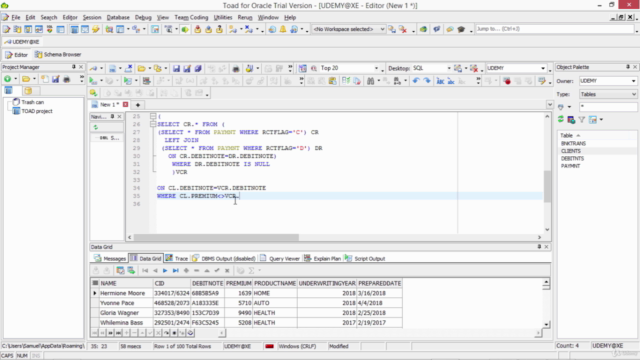The image size is (640, 360).
Task: Open a new Editor window from main toolbar
Action: [x=7, y=29]
